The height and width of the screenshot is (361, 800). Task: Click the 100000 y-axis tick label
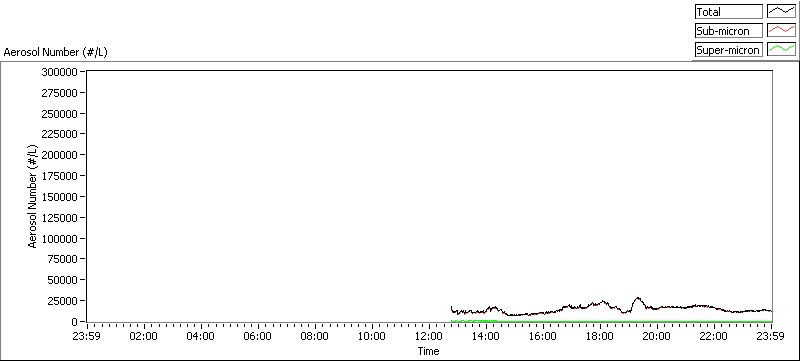61,239
